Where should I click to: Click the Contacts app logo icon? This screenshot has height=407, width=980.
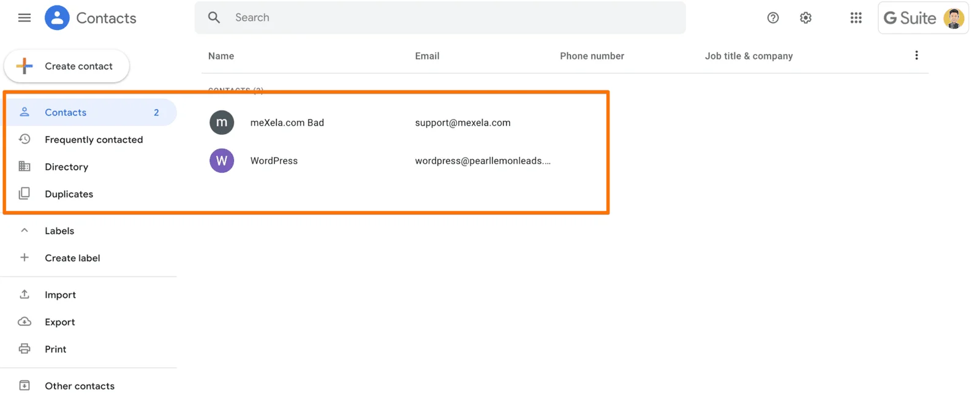pyautogui.click(x=57, y=18)
